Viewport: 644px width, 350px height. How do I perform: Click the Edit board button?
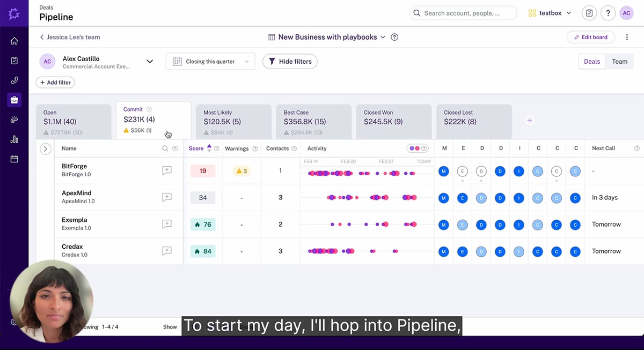(x=590, y=37)
